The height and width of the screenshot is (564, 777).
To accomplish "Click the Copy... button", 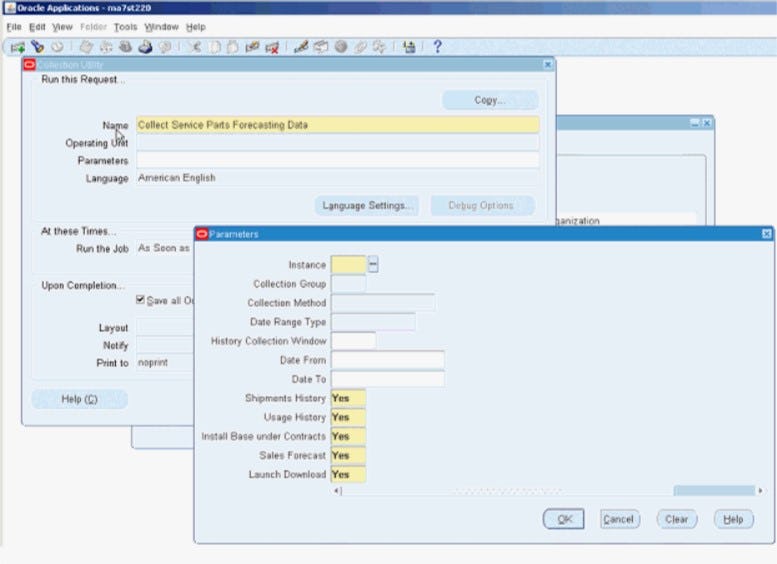I will coord(490,100).
